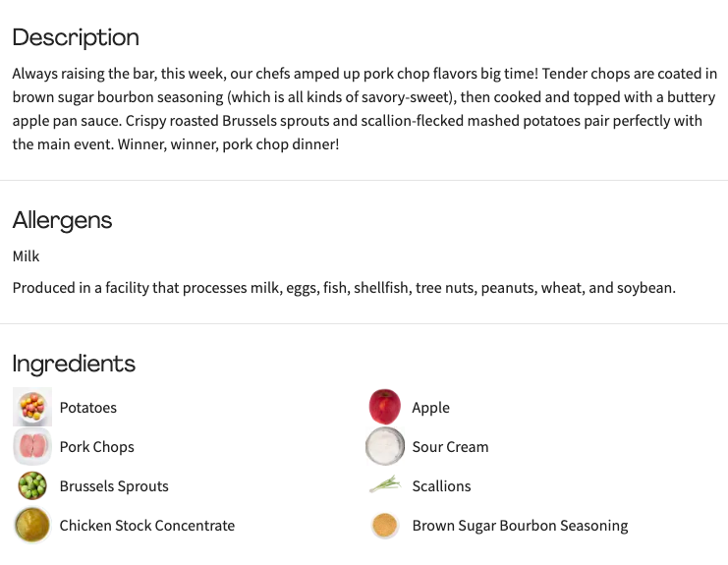Click the Sour Cream text label
This screenshot has height=565, width=728.
pos(450,447)
